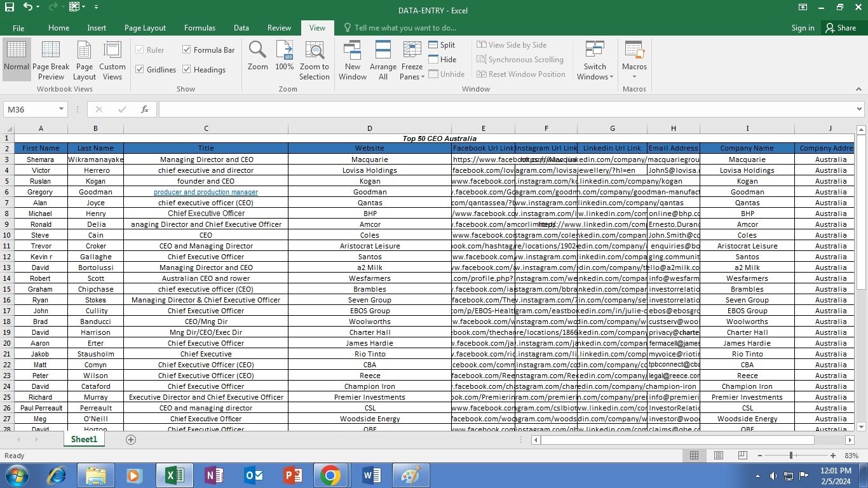Switch to Normal workbook view
Screen dimensions: 868x488
coord(17,60)
